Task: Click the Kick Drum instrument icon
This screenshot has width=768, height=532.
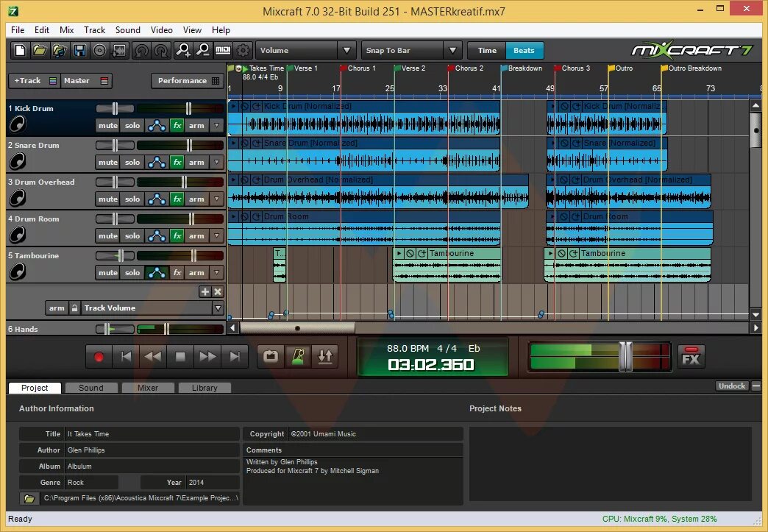Action: click(18, 124)
